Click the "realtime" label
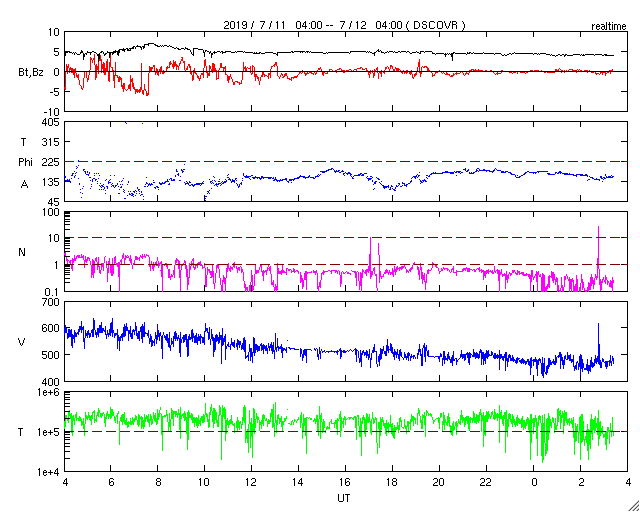This screenshot has width=640, height=512. coord(609,27)
